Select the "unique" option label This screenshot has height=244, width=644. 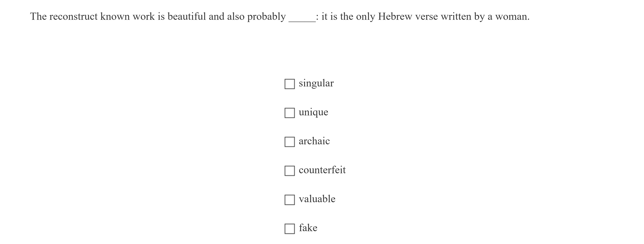click(313, 112)
